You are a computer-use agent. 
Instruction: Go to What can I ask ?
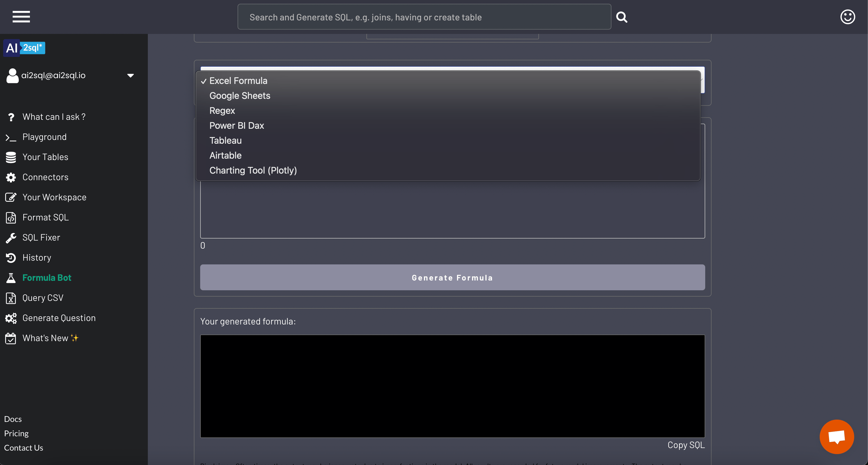(54, 117)
